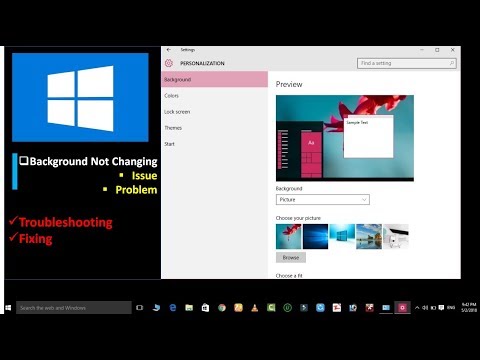This screenshot has height=360, width=480.
Task: Open the green C application taskbar icon
Action: [x=271, y=308]
